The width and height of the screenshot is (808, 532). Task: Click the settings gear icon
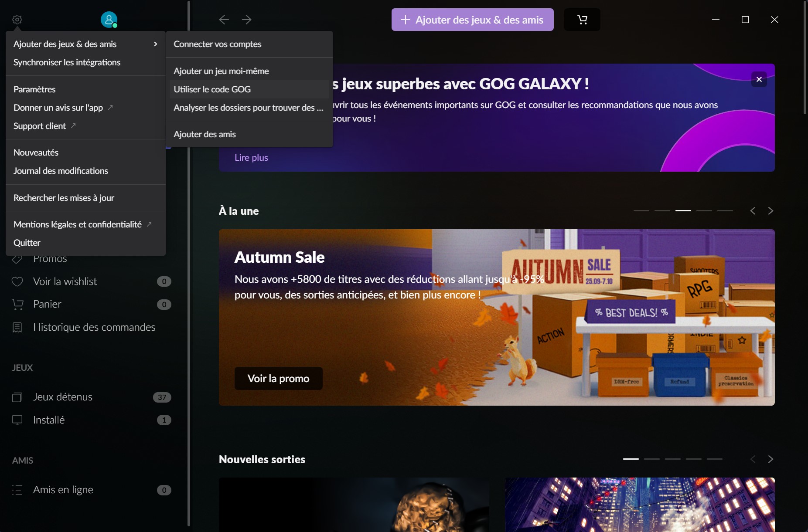point(17,20)
